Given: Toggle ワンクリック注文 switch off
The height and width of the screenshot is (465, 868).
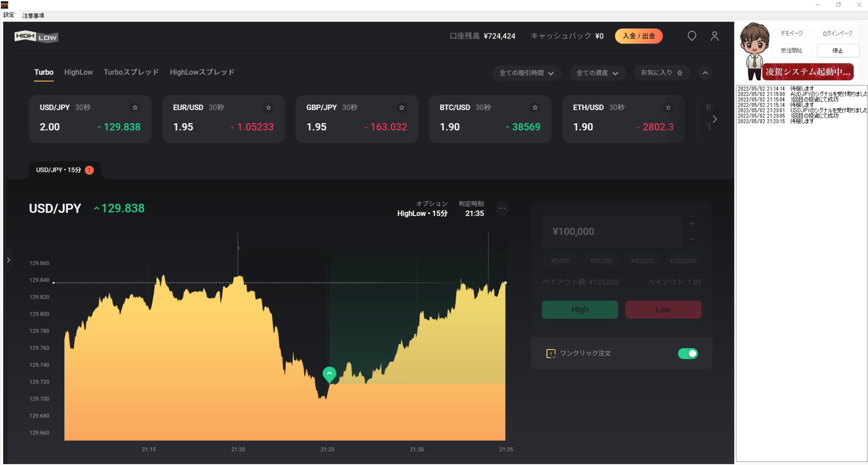Looking at the screenshot, I should pos(688,354).
